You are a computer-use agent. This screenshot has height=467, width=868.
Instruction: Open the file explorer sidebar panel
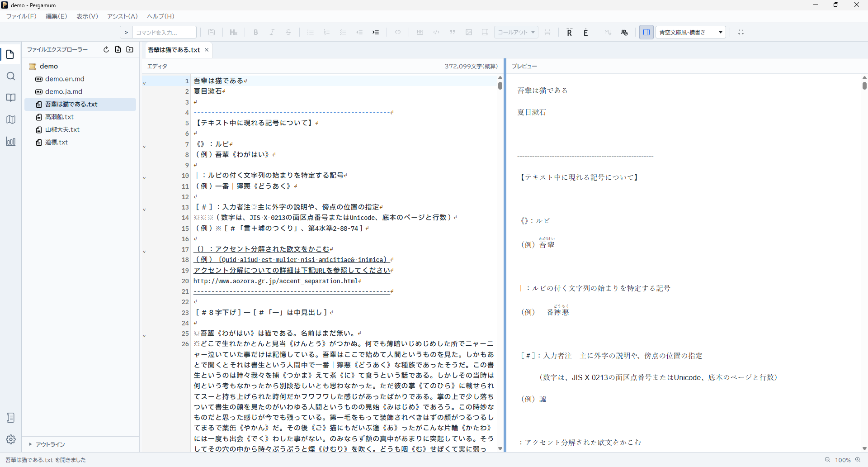pyautogui.click(x=10, y=55)
